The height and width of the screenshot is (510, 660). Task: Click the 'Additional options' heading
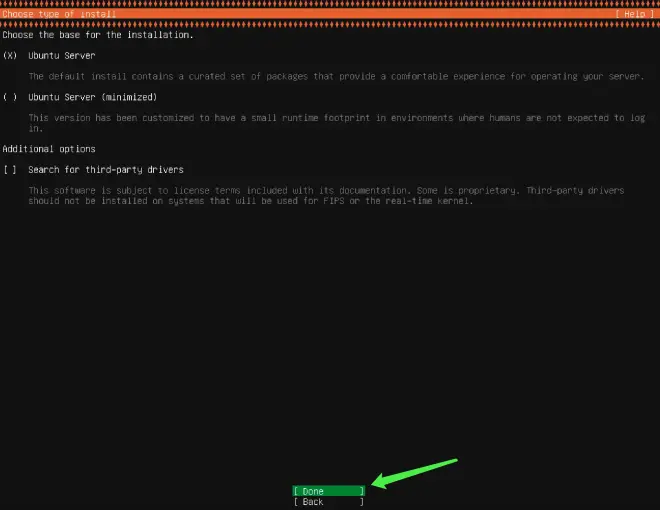49,149
